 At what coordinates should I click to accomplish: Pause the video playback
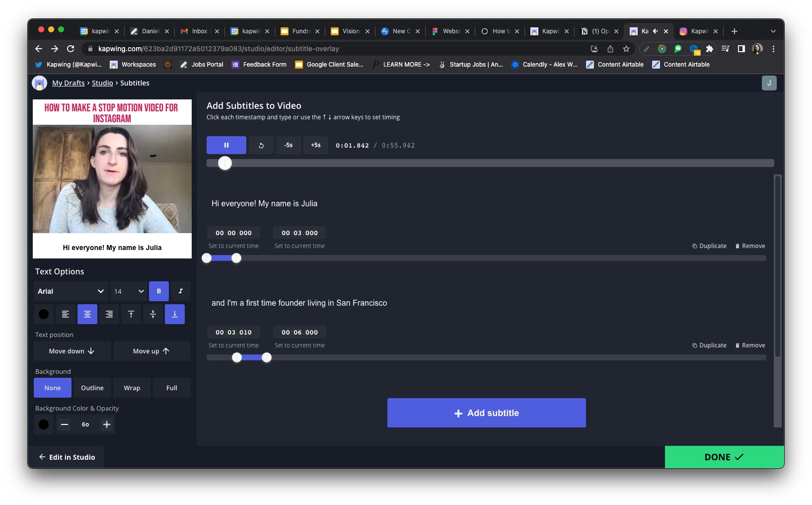point(226,145)
